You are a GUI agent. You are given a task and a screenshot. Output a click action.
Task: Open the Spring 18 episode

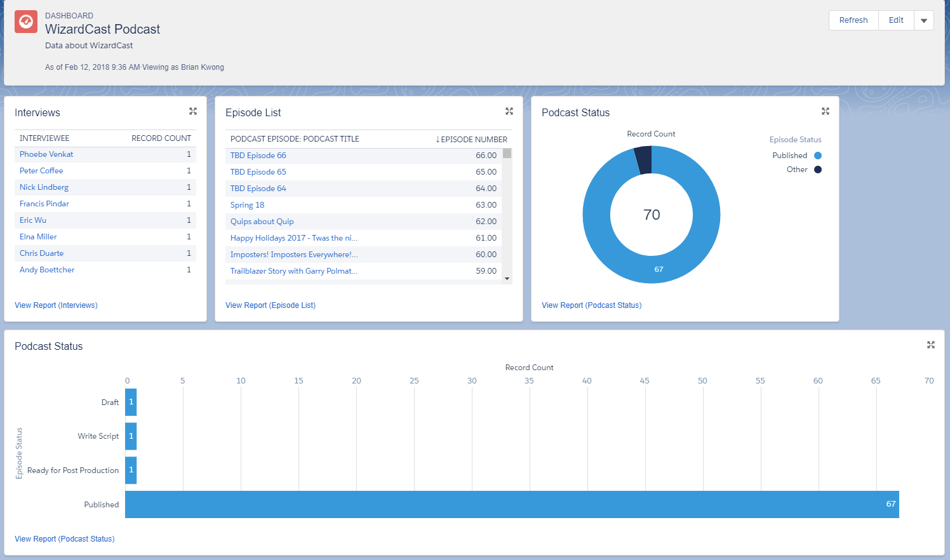click(247, 205)
